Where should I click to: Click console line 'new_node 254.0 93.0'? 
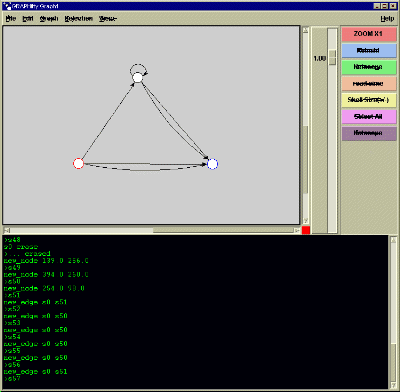coord(44,288)
